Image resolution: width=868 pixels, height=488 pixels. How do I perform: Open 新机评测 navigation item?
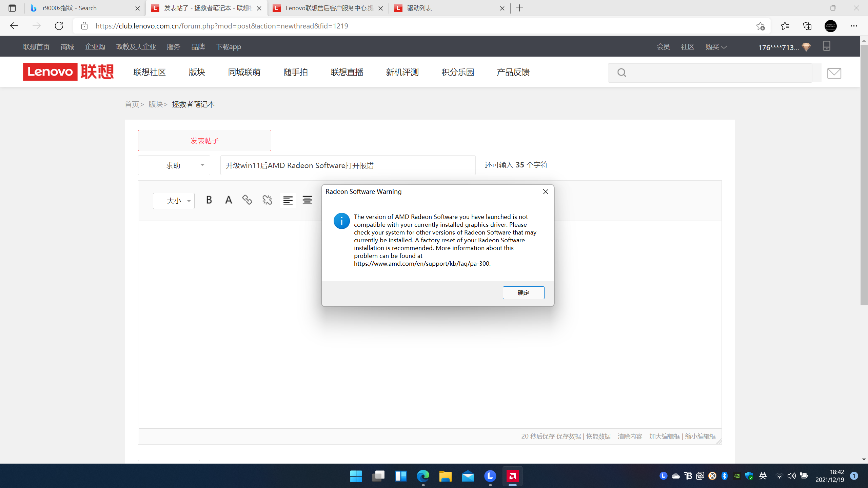coord(402,72)
